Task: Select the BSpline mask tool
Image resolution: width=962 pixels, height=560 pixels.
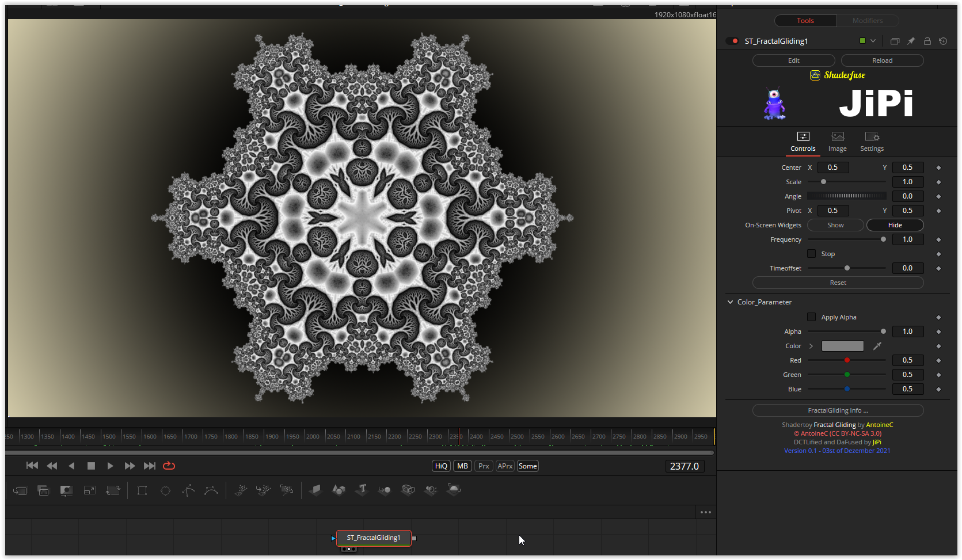Action: click(x=211, y=490)
